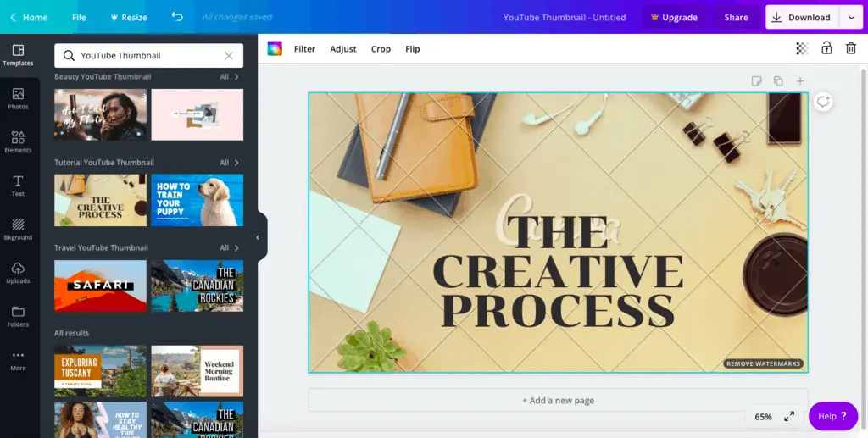
Task: Open the 65% zoom level menu
Action: [763, 417]
